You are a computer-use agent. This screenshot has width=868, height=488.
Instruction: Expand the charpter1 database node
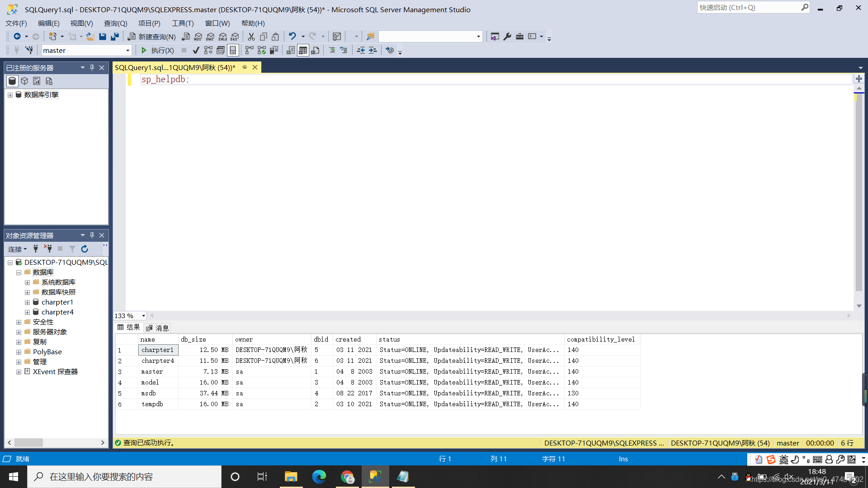point(27,302)
